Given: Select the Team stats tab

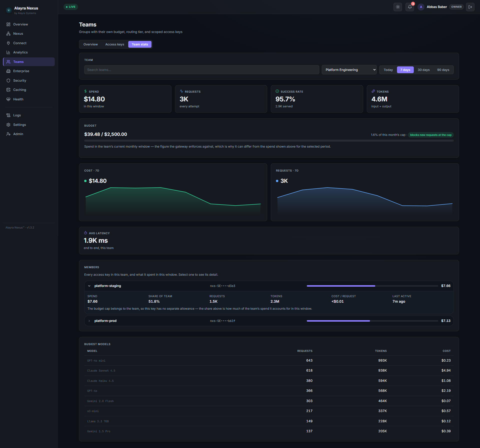Looking at the screenshot, I should coord(140,44).
